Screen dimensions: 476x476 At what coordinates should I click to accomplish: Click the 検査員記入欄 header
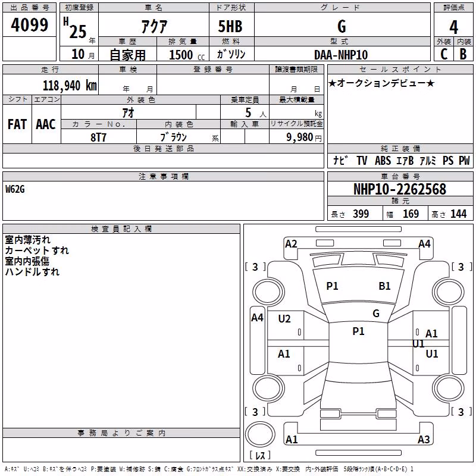[x=121, y=229]
